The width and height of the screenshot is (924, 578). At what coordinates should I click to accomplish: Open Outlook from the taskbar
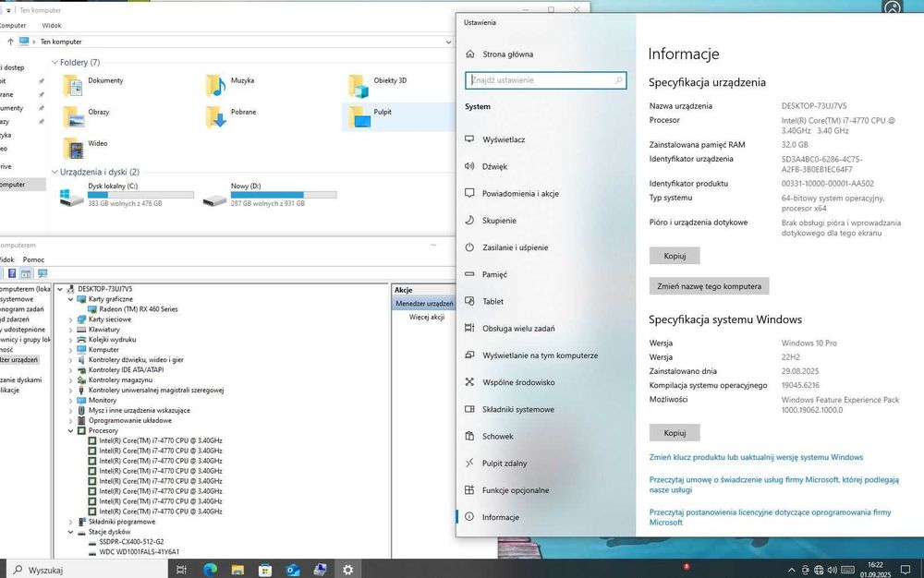(x=293, y=569)
